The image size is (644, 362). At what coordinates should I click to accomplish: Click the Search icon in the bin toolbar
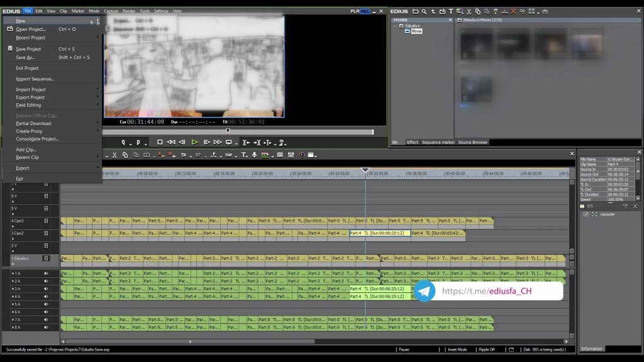(x=424, y=11)
